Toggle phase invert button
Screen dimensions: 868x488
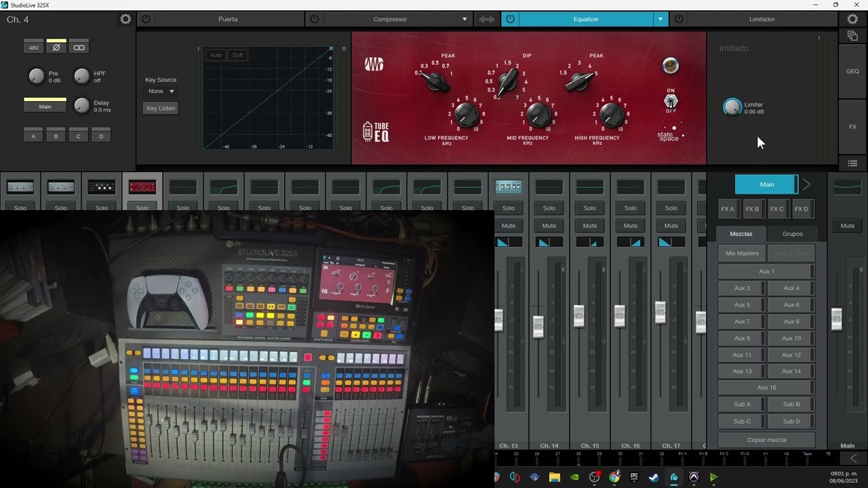[x=56, y=47]
